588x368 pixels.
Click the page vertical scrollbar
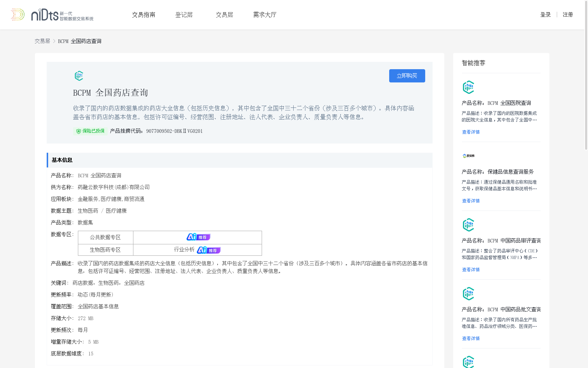[586, 75]
